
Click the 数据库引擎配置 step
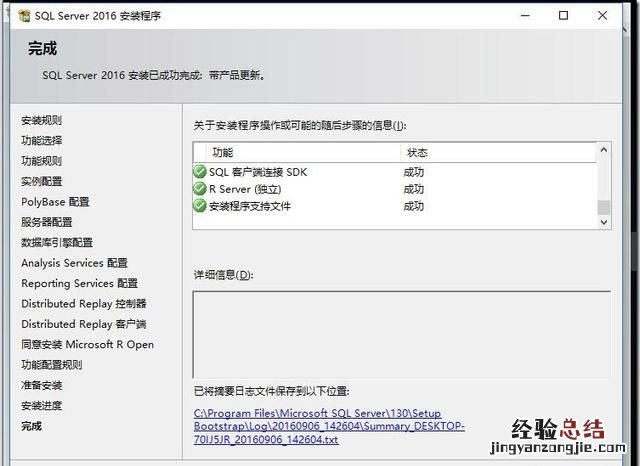click(57, 242)
